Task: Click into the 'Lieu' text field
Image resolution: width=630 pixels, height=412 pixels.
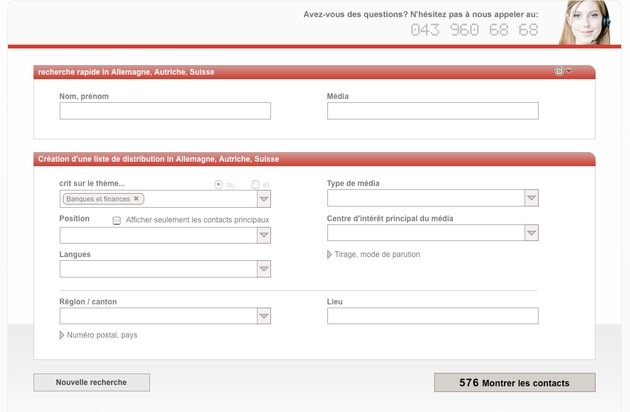Action: (432, 316)
